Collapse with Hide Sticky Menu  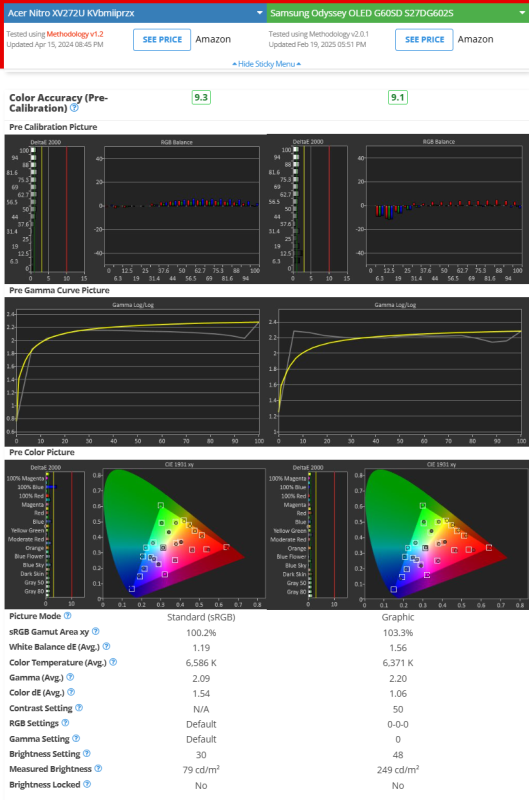click(266, 64)
